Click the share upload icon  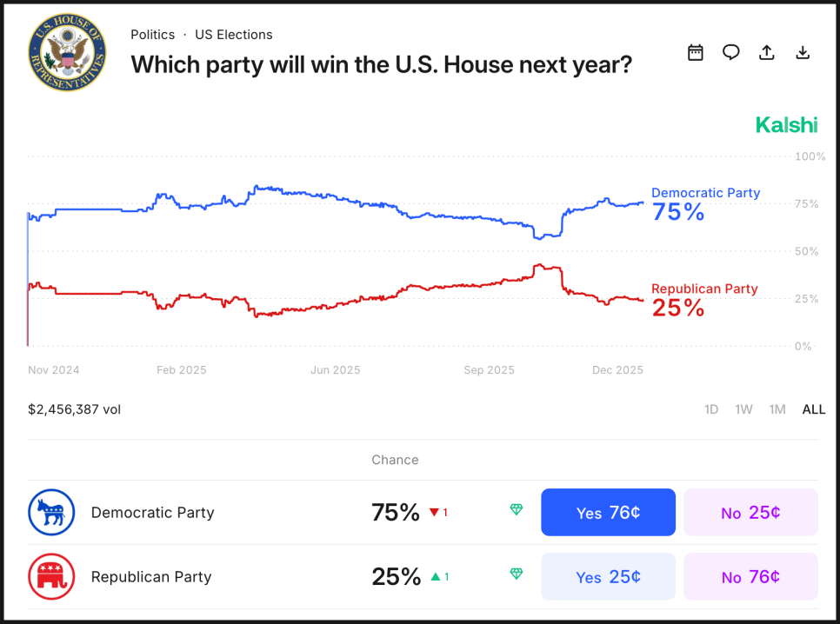pyautogui.click(x=767, y=53)
